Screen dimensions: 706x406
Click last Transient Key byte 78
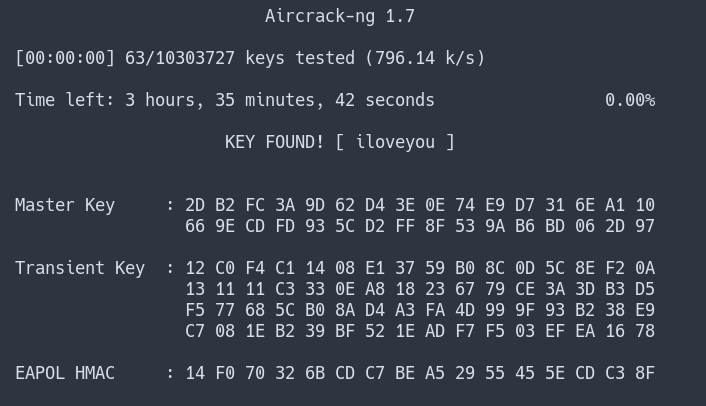645,331
